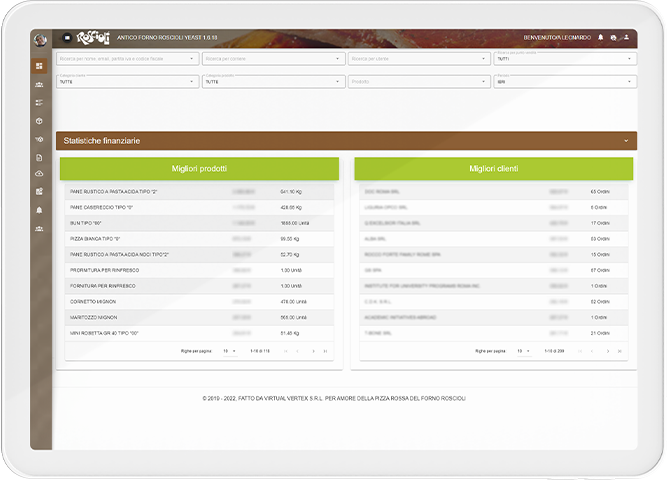Click the search by name, email field
667x480 pixels.
pos(125,58)
